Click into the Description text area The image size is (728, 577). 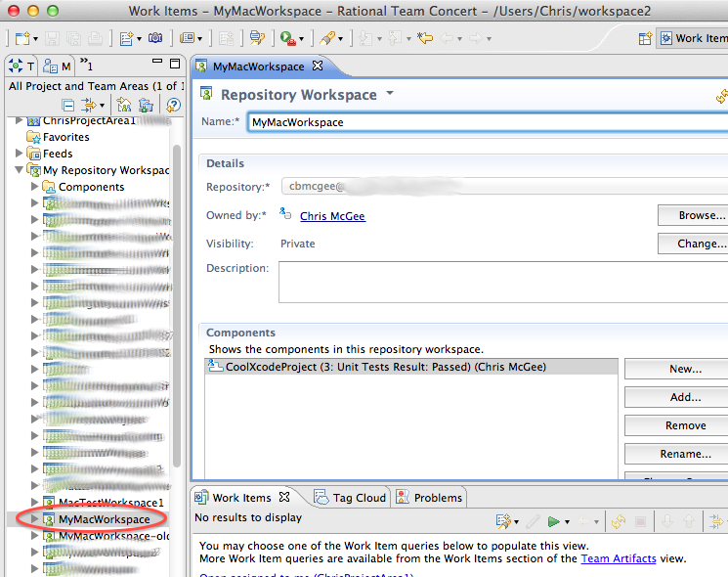pos(503,282)
